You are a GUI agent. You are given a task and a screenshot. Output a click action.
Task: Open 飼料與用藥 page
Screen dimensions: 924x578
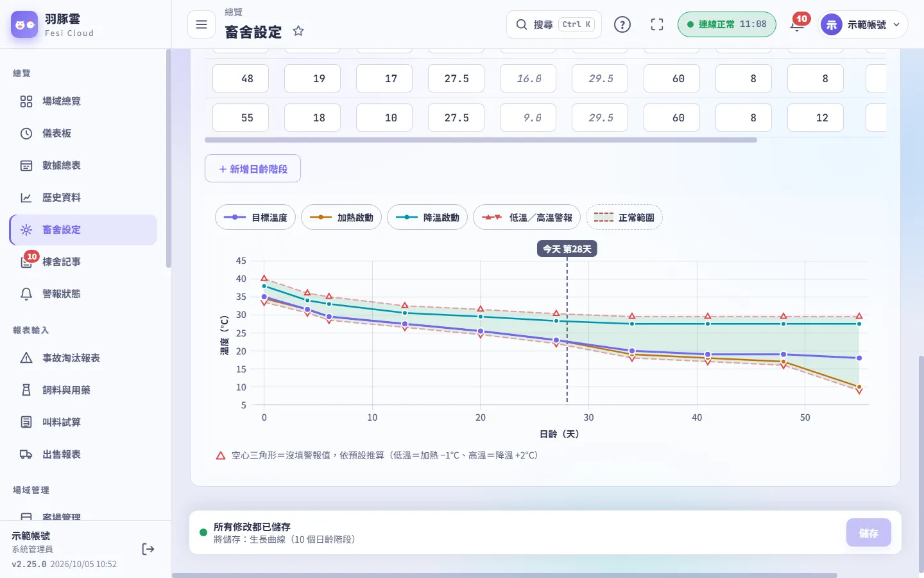click(x=83, y=390)
